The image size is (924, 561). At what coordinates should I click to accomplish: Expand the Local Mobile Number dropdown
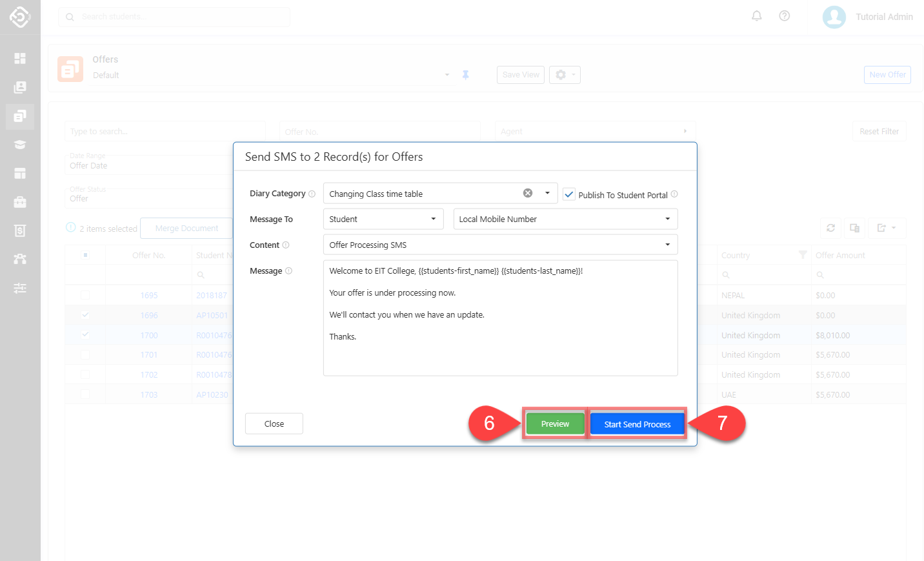click(565, 219)
